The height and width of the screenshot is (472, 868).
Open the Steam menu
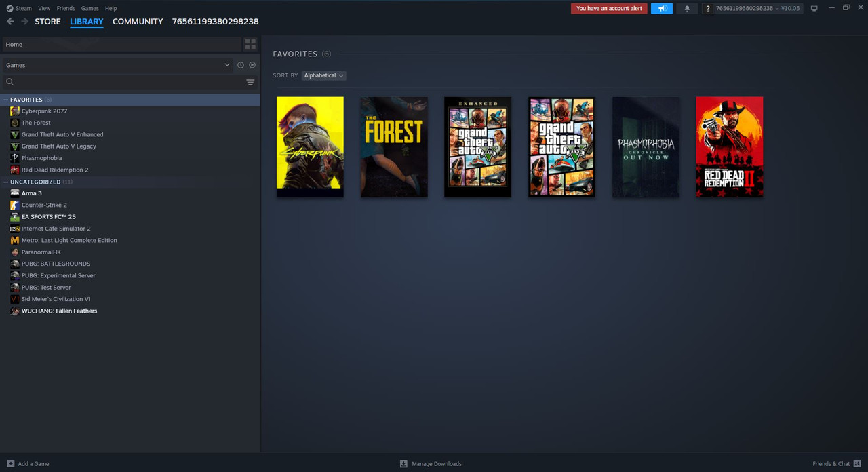[x=24, y=8]
